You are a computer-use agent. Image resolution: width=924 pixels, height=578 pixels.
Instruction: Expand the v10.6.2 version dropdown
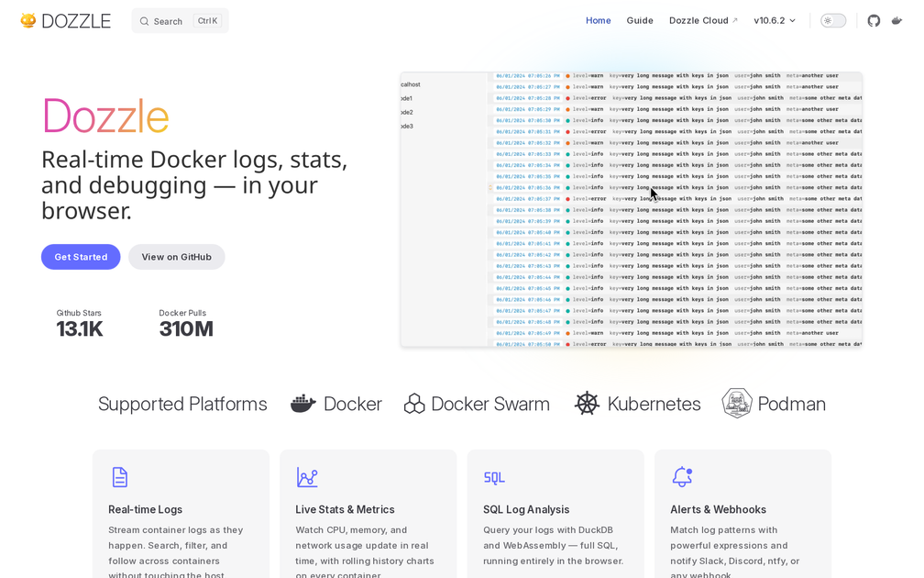click(x=775, y=20)
